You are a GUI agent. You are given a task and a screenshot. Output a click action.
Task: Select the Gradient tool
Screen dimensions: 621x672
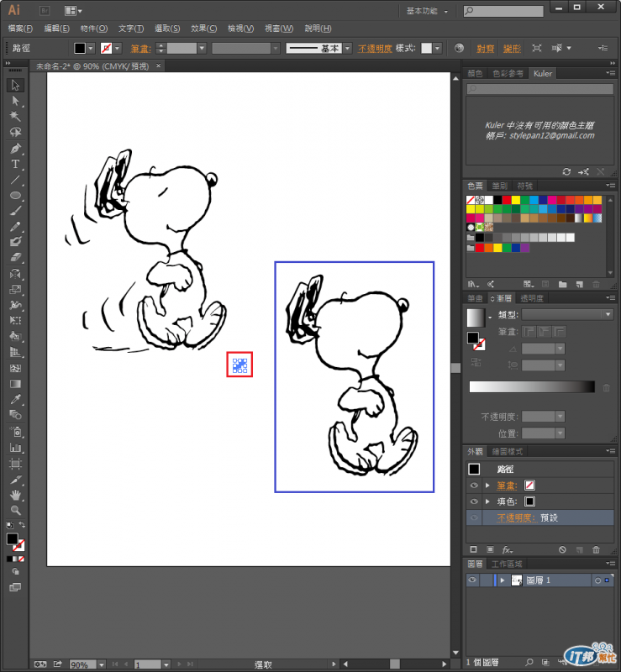click(15, 384)
